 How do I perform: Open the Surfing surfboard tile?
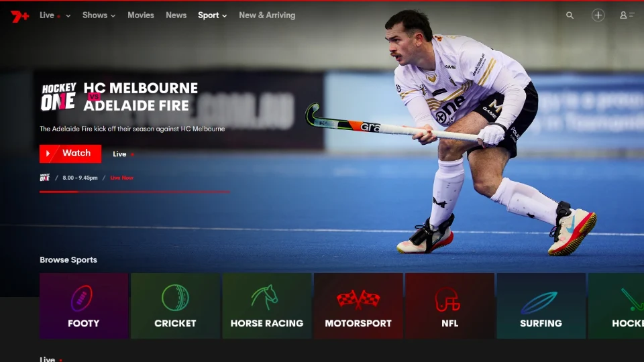(541, 306)
